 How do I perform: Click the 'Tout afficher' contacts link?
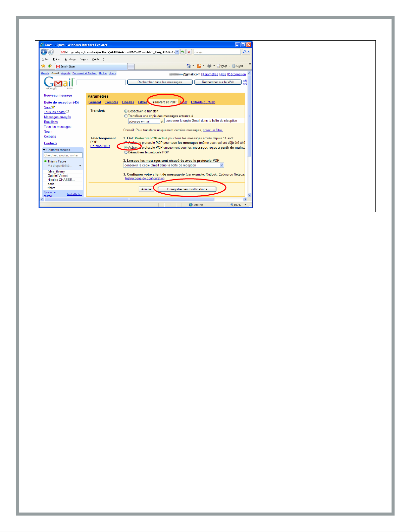pos(74,194)
